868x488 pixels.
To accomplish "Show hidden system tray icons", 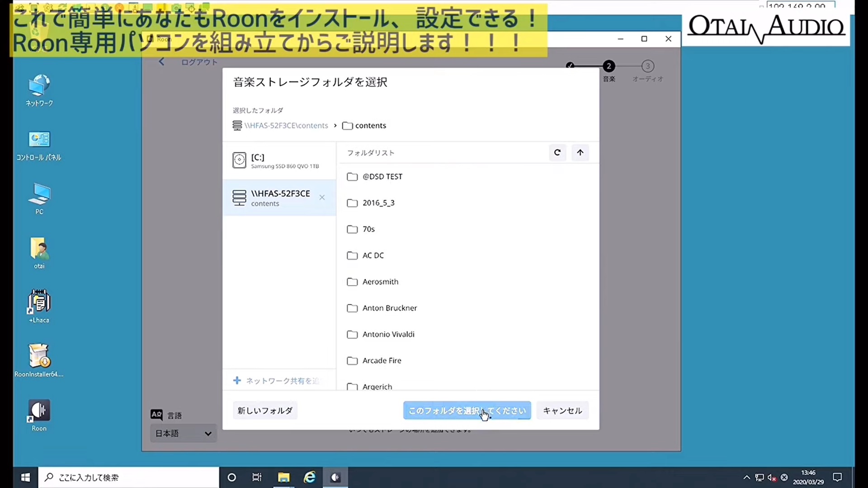I will point(746,478).
